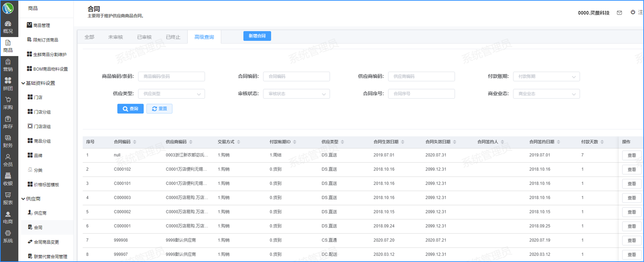Sort table by 合同生效日期 column

pyautogui.click(x=403, y=142)
